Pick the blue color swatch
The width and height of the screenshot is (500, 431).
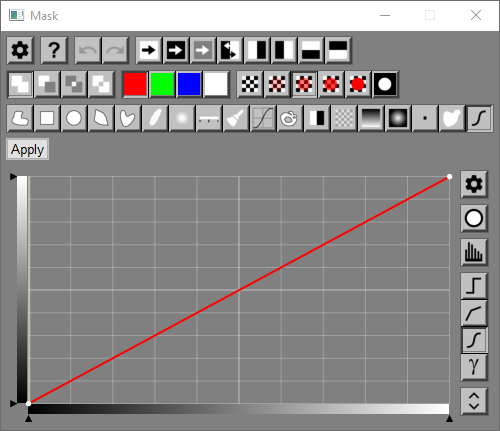(x=189, y=84)
